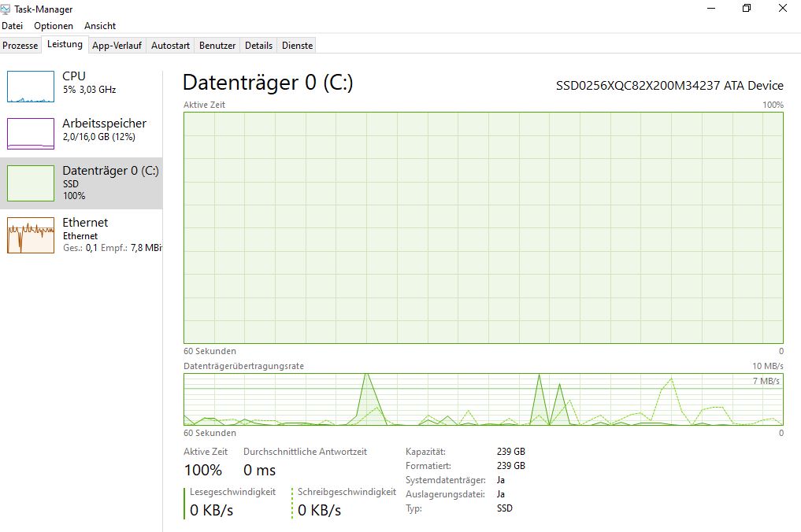The width and height of the screenshot is (801, 532).
Task: Click the Task-Manager app icon in title bar
Action: pyautogui.click(x=6, y=9)
